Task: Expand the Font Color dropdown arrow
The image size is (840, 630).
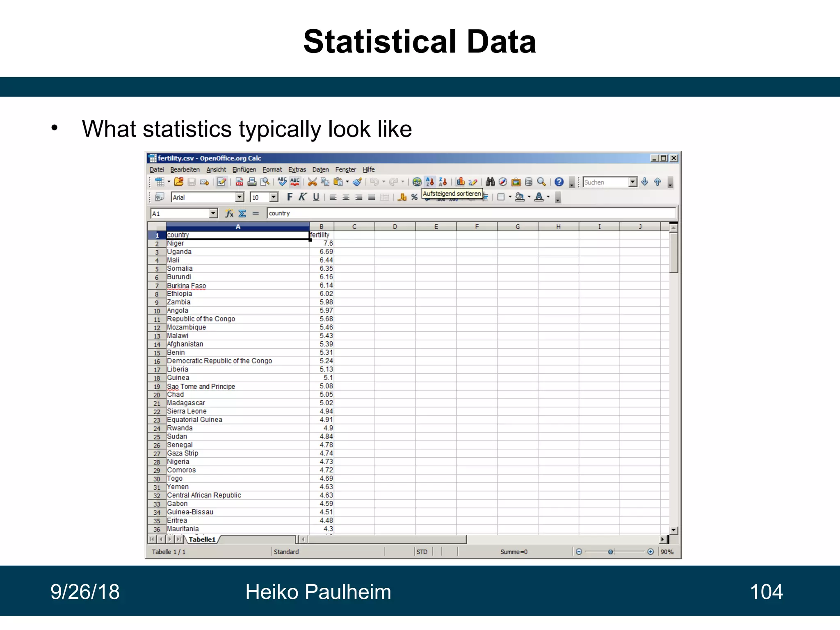Action: tap(548, 197)
